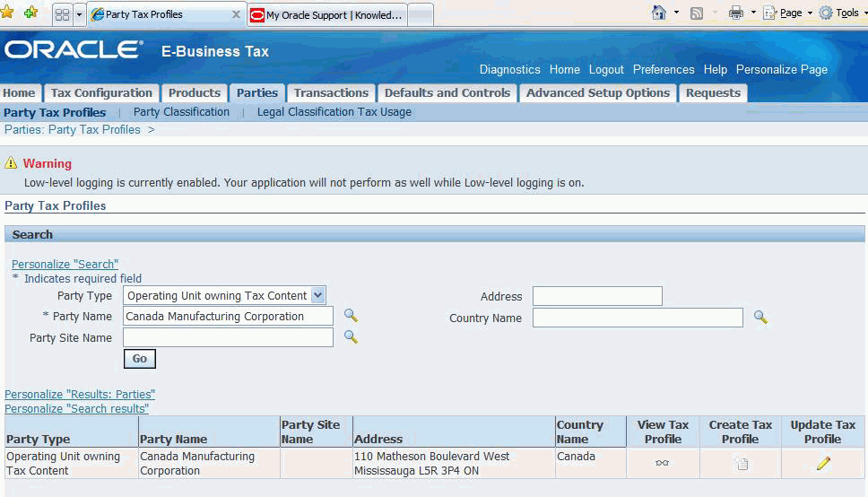The height and width of the screenshot is (497, 868).
Task: Open the Party Type dropdown
Action: tap(224, 295)
